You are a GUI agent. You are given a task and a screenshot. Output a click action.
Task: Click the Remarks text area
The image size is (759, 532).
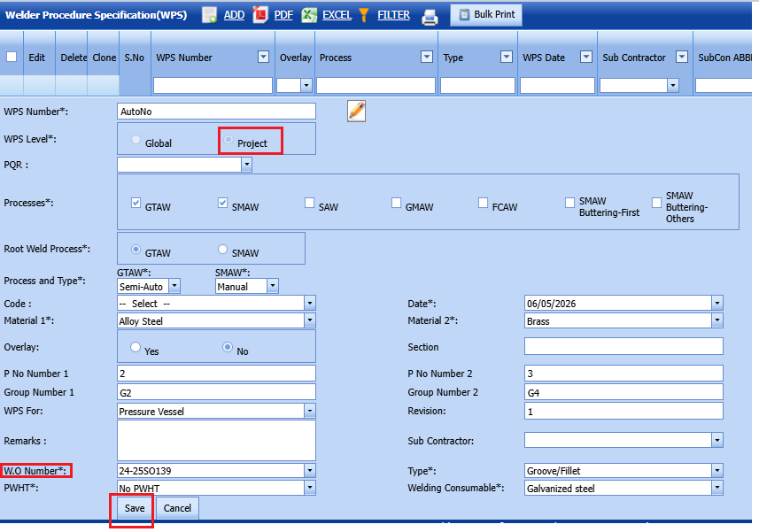pyautogui.click(x=216, y=441)
